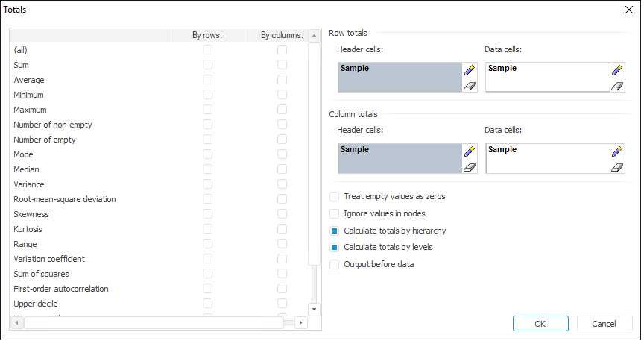The height and width of the screenshot is (341, 644).
Task: Click eraser icon for Row totals data cells
Action: click(x=616, y=86)
